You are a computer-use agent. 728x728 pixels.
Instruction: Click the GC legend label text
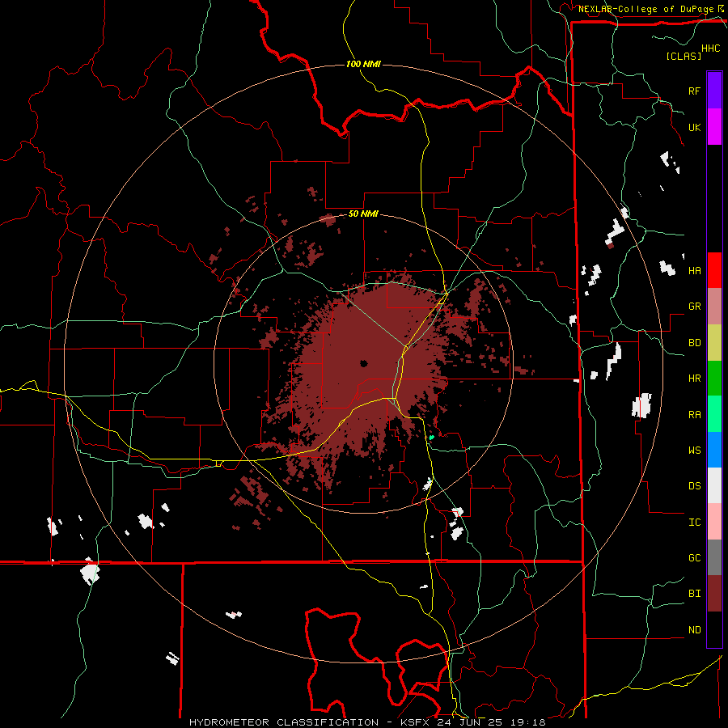click(694, 558)
